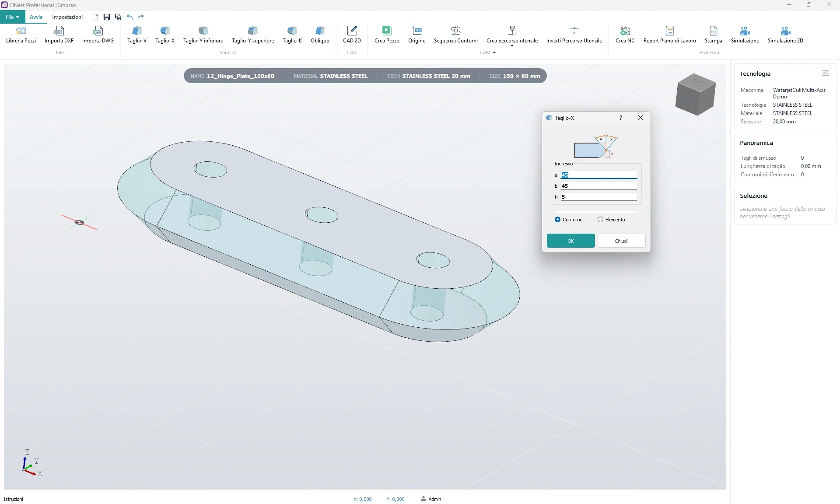
Task: Open the File dropdown menu
Action: point(12,17)
